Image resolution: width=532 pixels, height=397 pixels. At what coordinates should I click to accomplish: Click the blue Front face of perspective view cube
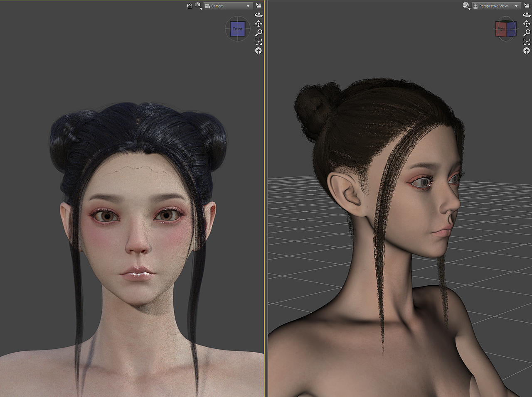pyautogui.click(x=511, y=29)
